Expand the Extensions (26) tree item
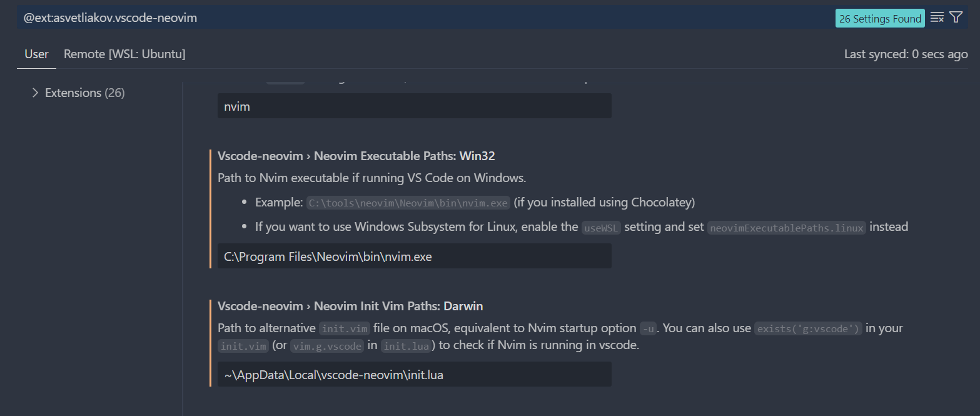Screen dimensions: 980x416 [x=36, y=92]
